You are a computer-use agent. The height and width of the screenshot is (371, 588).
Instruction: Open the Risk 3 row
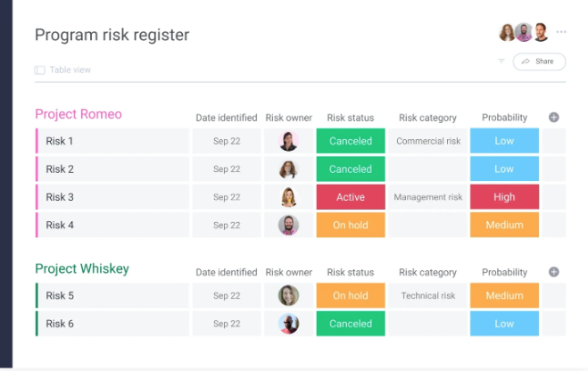click(112, 197)
